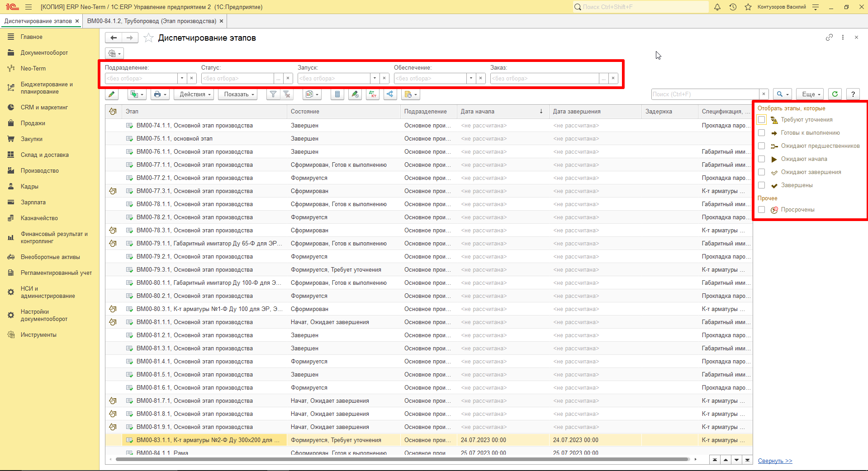Image resolution: width=868 pixels, height=471 pixels.
Task: Clear the Заказ filter with × button
Action: (613, 78)
